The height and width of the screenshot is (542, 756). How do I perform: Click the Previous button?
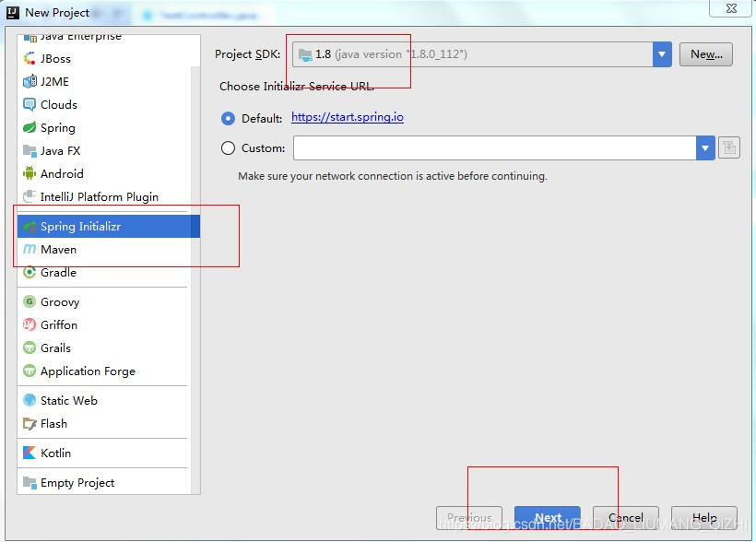tap(469, 518)
